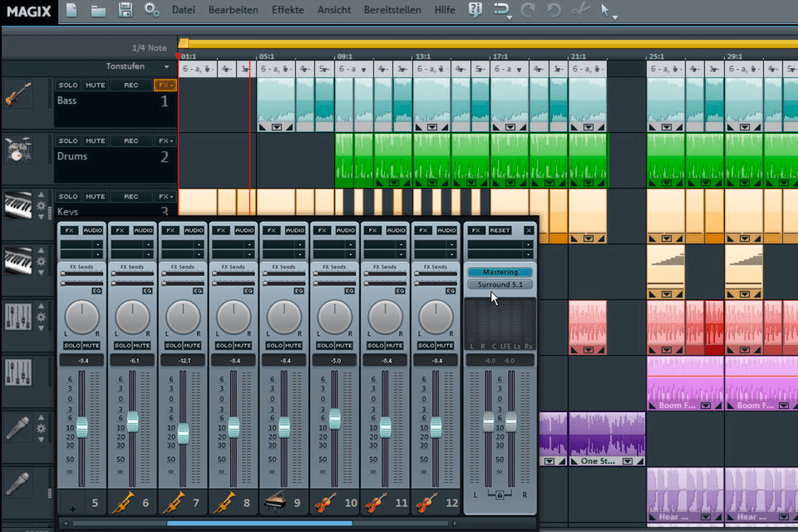Arm REC on the Drums track
The height and width of the screenshot is (532, 798).
(131, 140)
